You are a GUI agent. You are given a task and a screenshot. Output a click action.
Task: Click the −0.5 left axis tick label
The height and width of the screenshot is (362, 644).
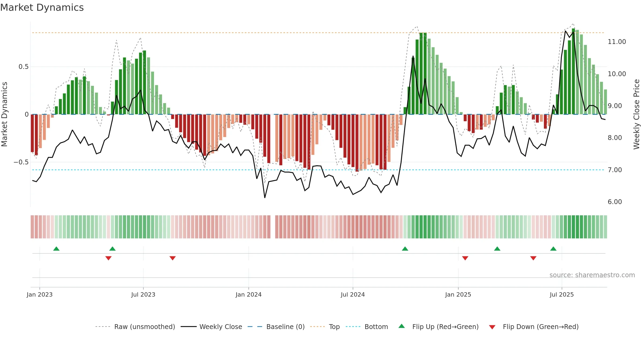pos(21,162)
